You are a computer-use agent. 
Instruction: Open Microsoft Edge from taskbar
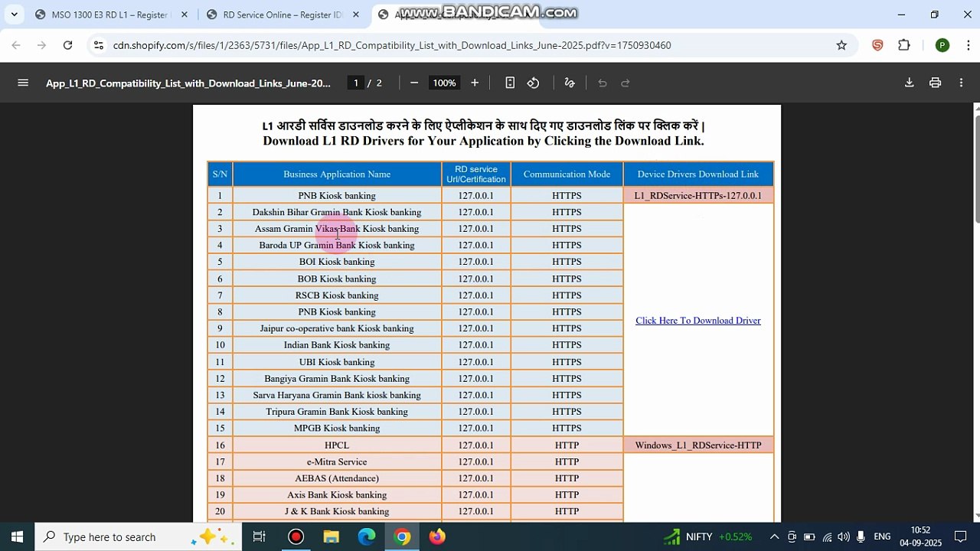pos(367,537)
